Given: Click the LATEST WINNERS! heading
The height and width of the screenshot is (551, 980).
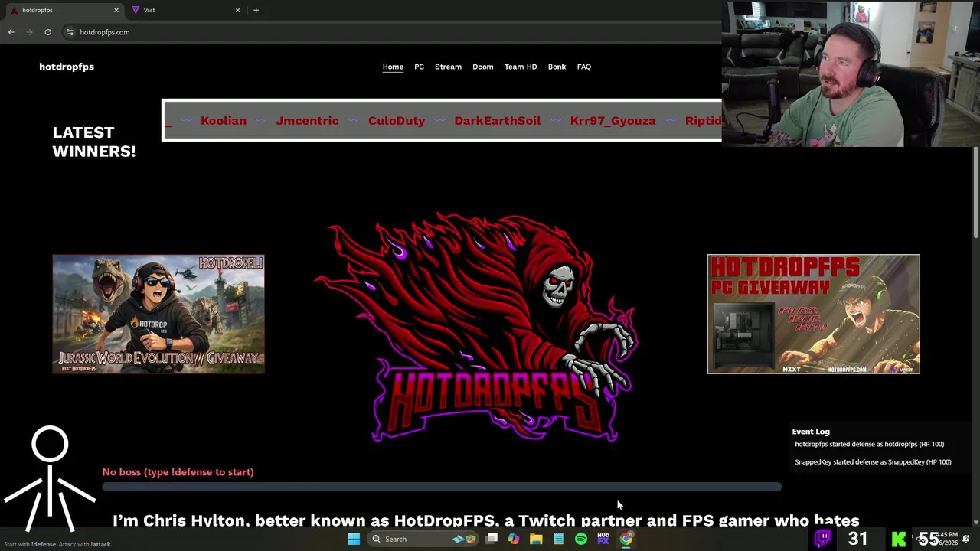Looking at the screenshot, I should coord(94,142).
